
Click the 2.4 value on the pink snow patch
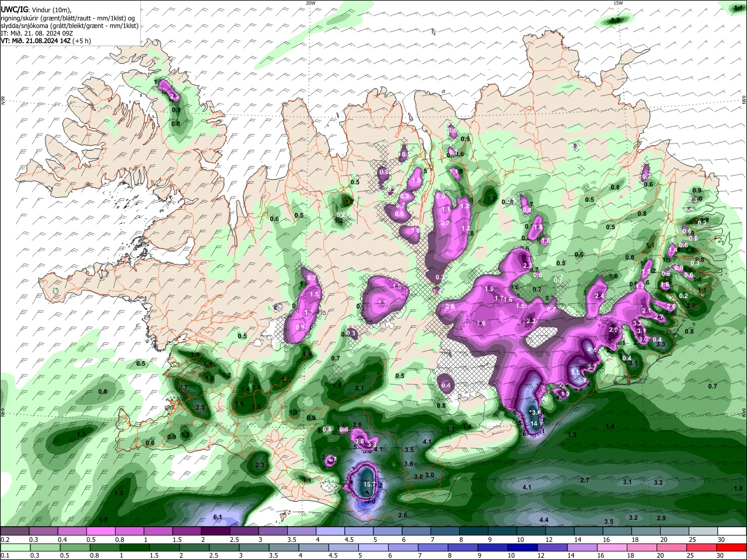click(x=599, y=296)
